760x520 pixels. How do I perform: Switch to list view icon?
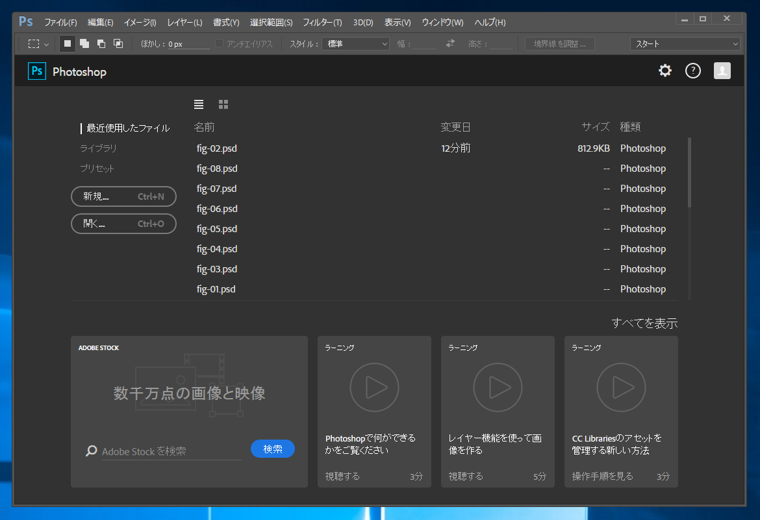tap(199, 104)
